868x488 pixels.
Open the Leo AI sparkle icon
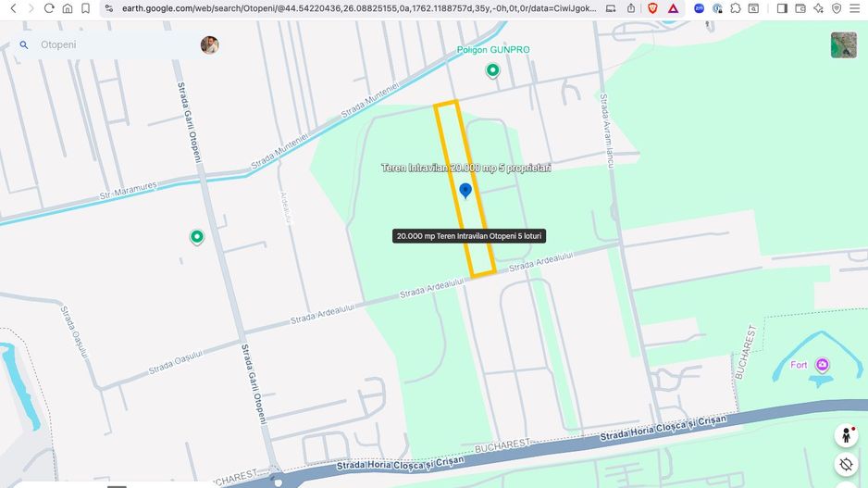(x=819, y=8)
